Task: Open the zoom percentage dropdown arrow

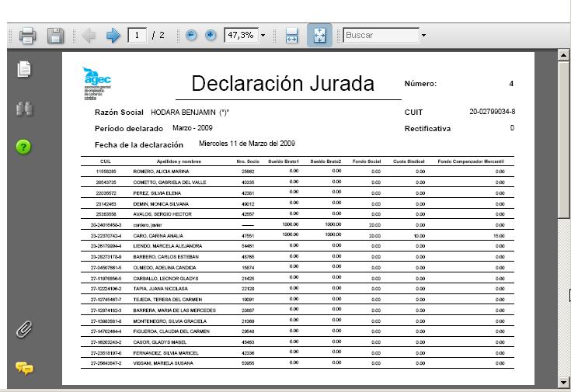Action: 263,35
